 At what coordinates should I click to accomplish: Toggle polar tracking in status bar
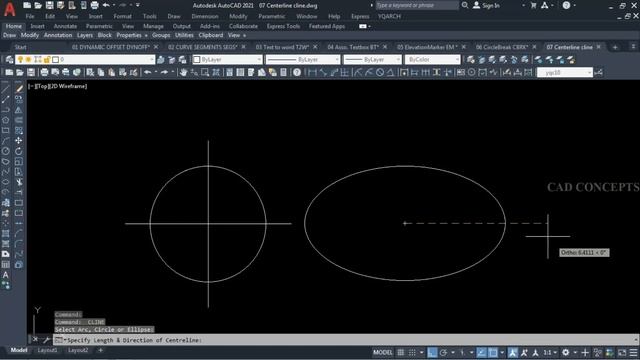pos(443,352)
